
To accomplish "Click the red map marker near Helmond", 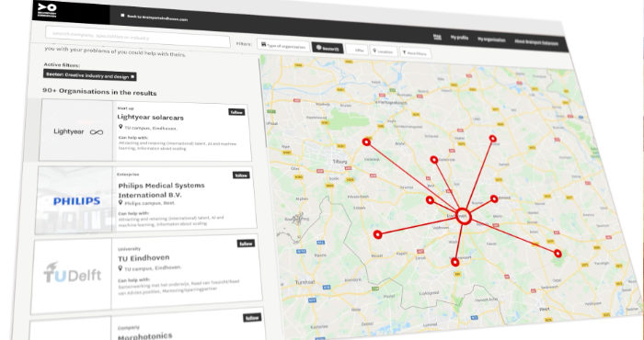I will click(x=494, y=198).
